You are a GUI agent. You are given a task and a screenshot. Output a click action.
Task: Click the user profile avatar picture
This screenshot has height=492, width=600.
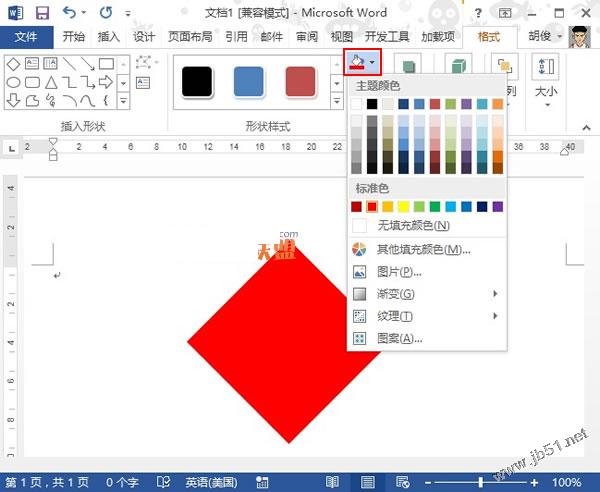pyautogui.click(x=580, y=37)
